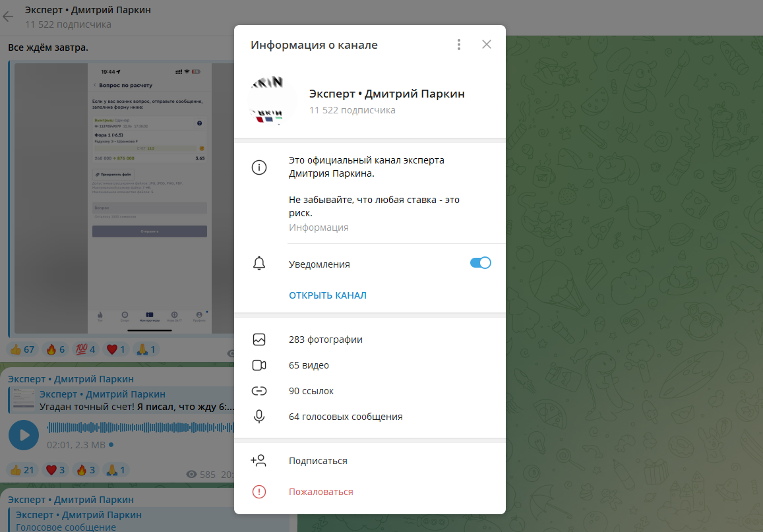Click thumbs-up reaction with 67
The width and height of the screenshot is (763, 532).
coord(22,349)
